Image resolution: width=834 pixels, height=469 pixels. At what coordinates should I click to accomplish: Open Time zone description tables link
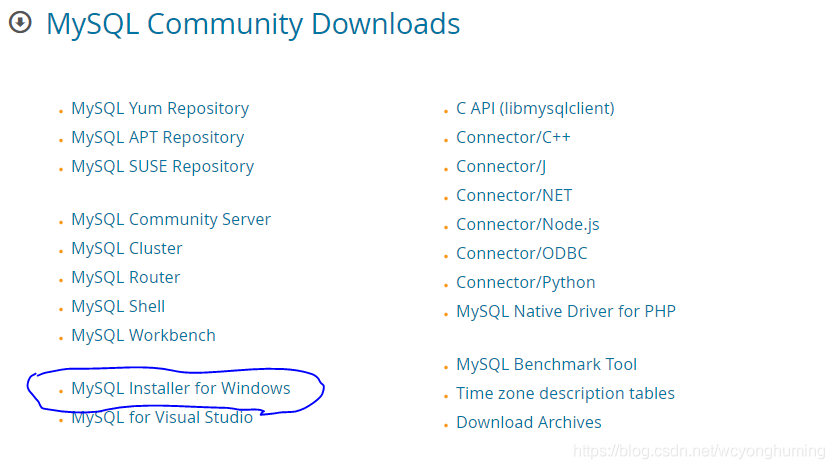coord(565,393)
